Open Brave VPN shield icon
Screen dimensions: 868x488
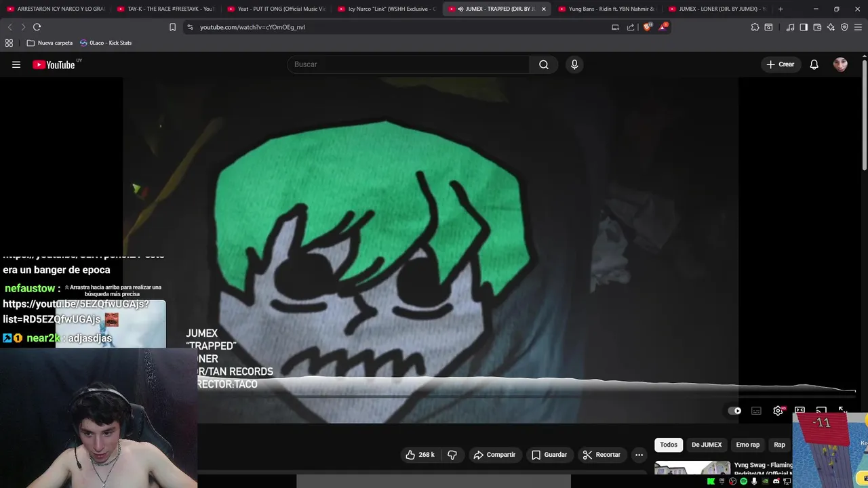pyautogui.click(x=844, y=27)
